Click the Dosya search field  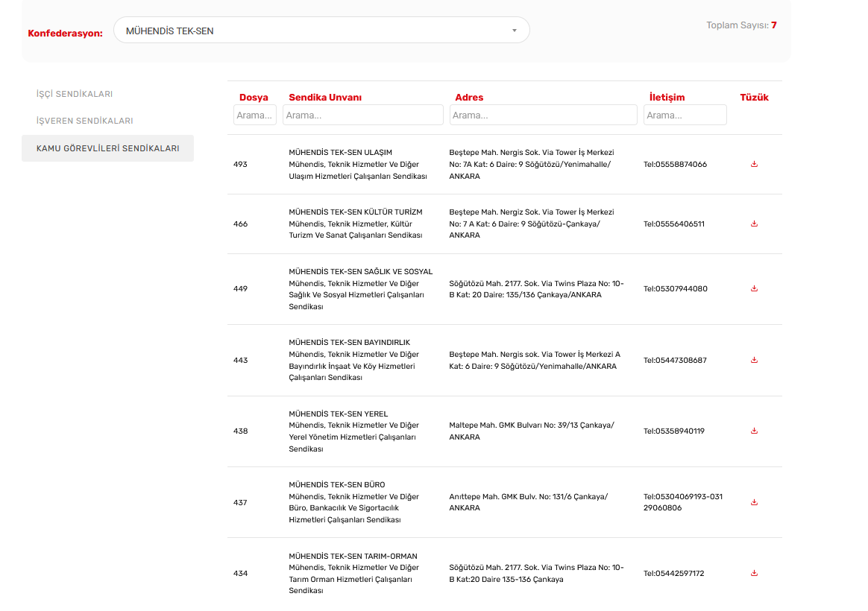254,115
